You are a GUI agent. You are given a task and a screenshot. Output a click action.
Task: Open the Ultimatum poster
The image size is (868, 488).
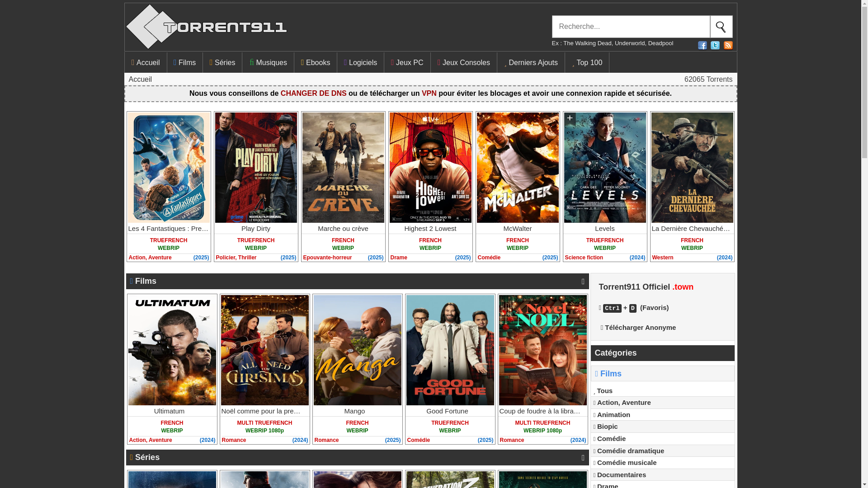(172, 350)
